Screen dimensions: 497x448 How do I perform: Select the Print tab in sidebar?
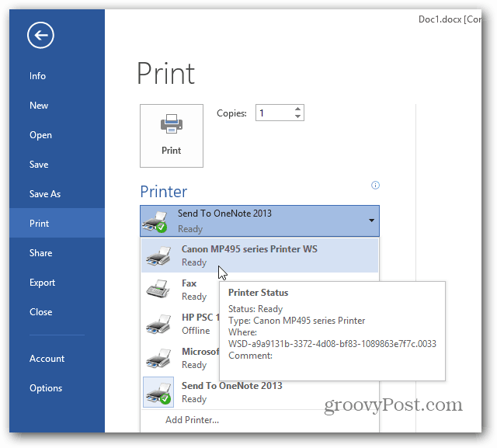pos(57,224)
